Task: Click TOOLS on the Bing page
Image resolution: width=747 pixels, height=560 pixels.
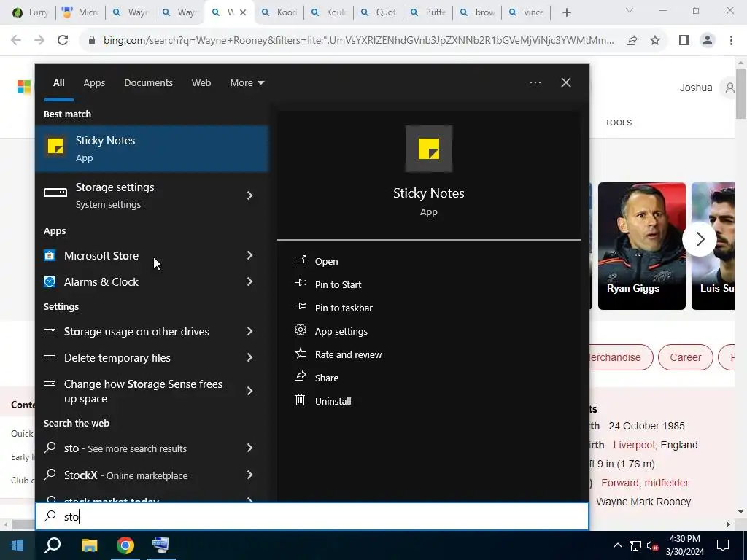Action: [619, 122]
